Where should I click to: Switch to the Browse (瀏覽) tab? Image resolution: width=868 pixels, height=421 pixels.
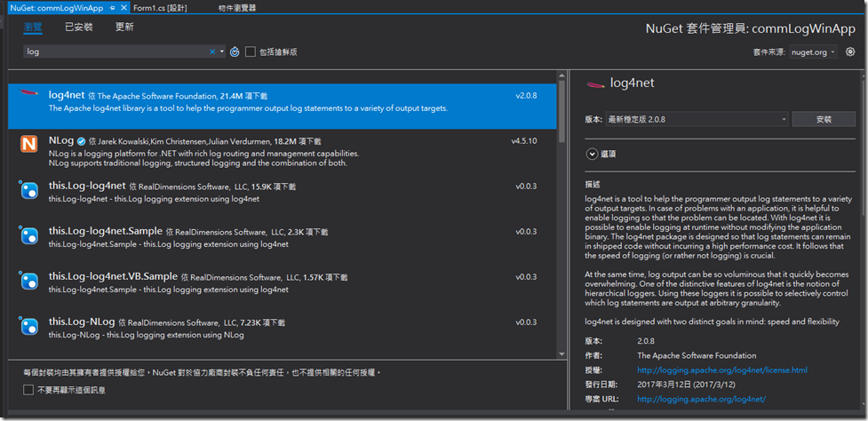(33, 28)
